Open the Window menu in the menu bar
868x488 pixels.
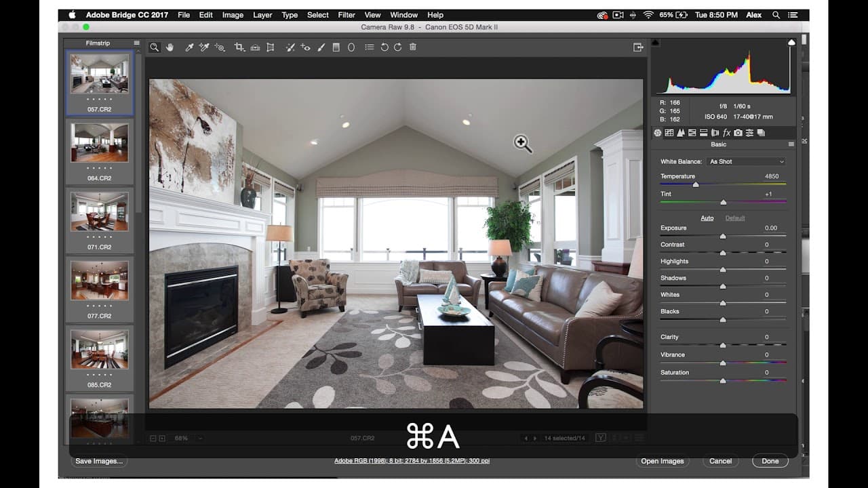click(x=403, y=15)
